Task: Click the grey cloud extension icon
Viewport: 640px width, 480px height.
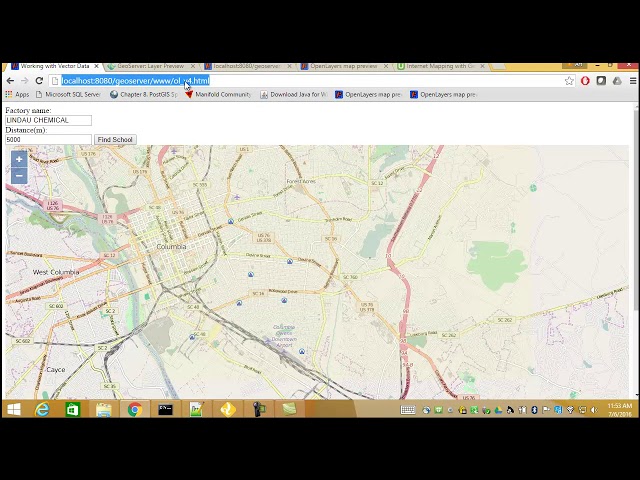Action: [617, 81]
